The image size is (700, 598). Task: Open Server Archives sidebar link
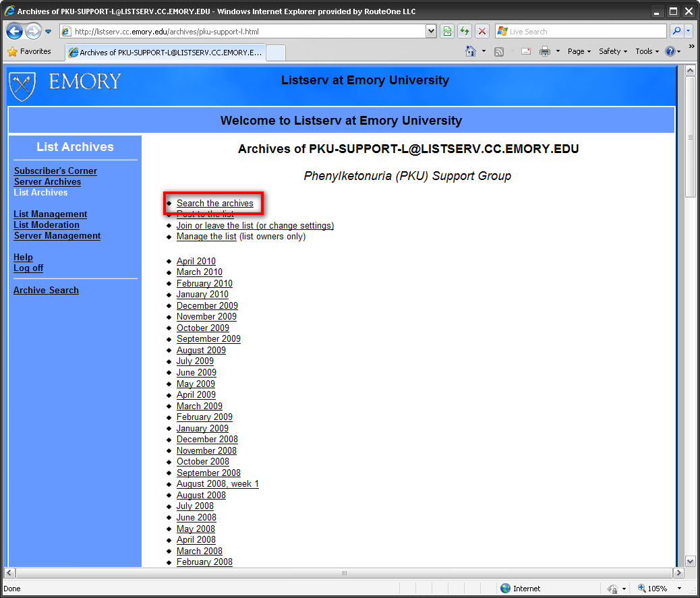[47, 181]
